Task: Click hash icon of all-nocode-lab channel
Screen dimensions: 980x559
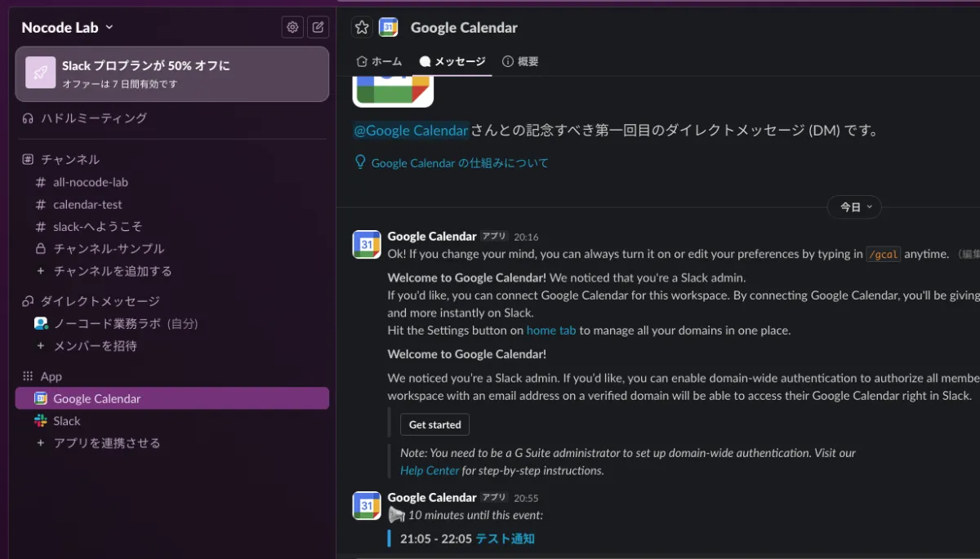Action: pos(41,182)
